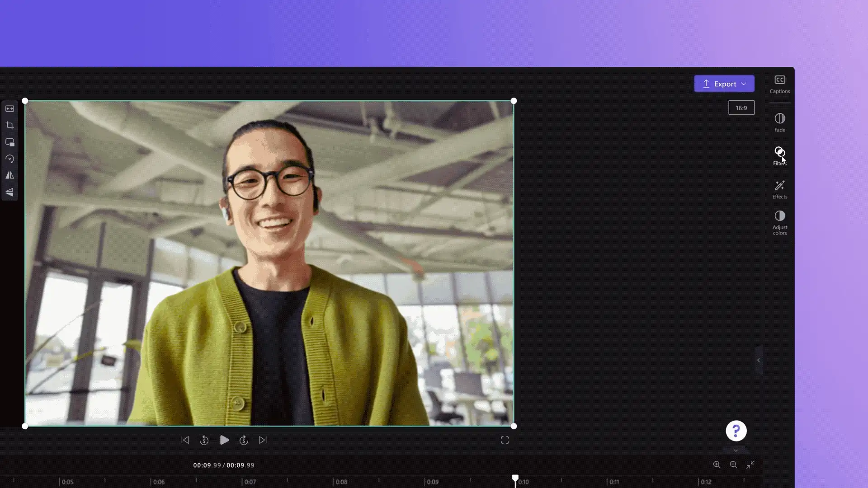
Task: Select the Crop tool
Action: click(x=9, y=126)
